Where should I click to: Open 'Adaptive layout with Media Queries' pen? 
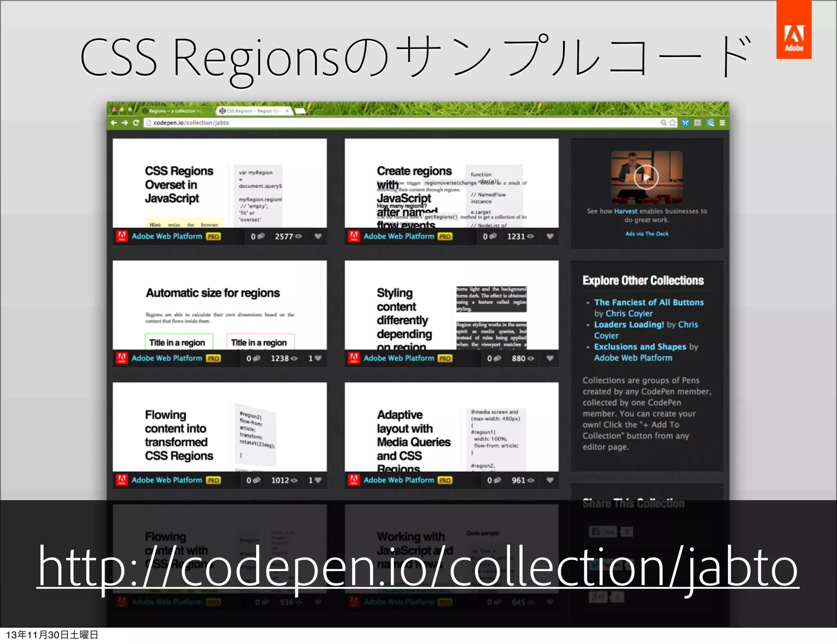coord(452,427)
